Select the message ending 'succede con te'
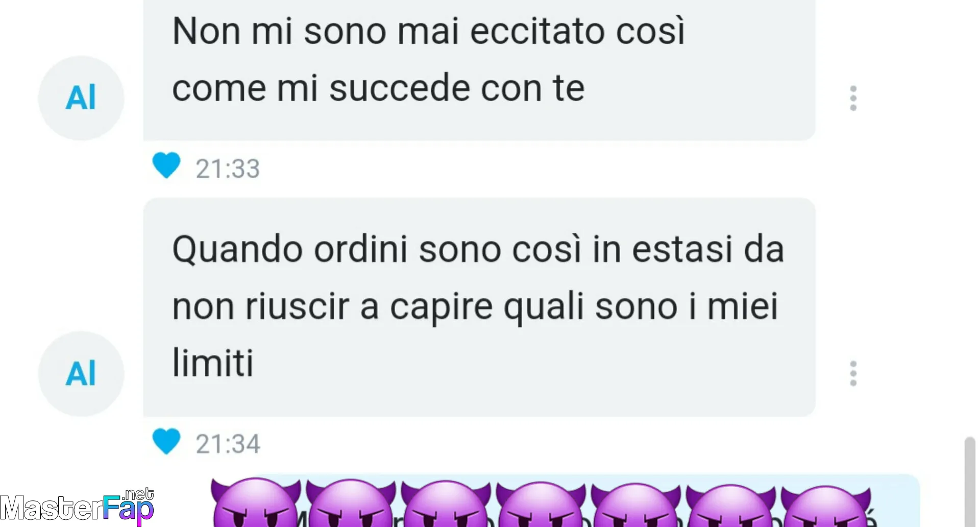The image size is (980, 527). tap(479, 70)
